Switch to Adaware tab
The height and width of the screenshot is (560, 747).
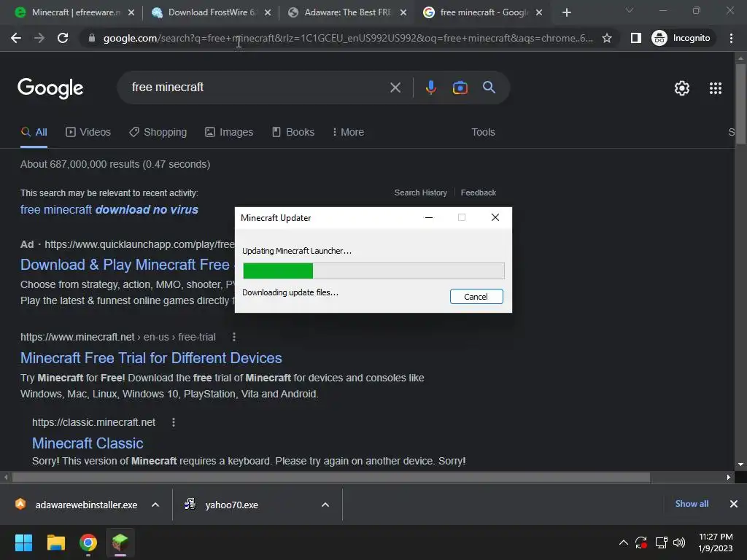coord(347,12)
